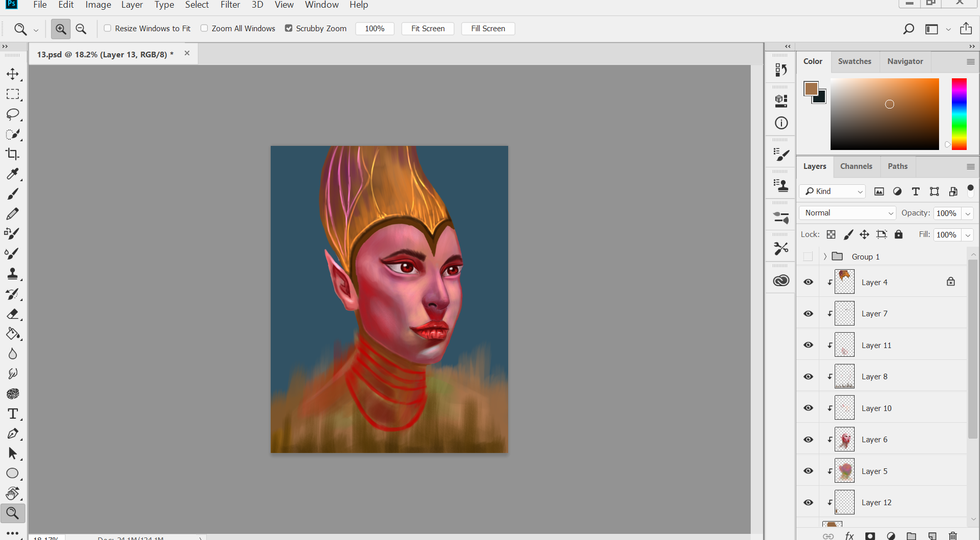980x540 pixels.
Task: Select the Pen tool
Action: pyautogui.click(x=13, y=434)
